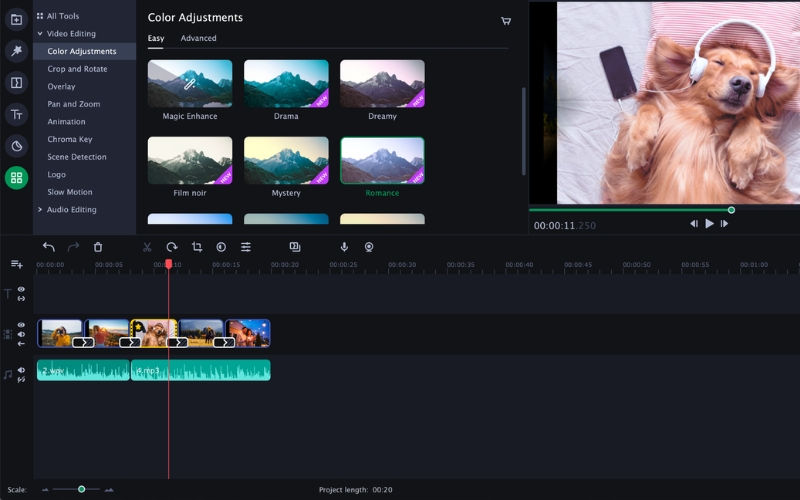
Task: Toggle title track visibility eye
Action: (21, 289)
